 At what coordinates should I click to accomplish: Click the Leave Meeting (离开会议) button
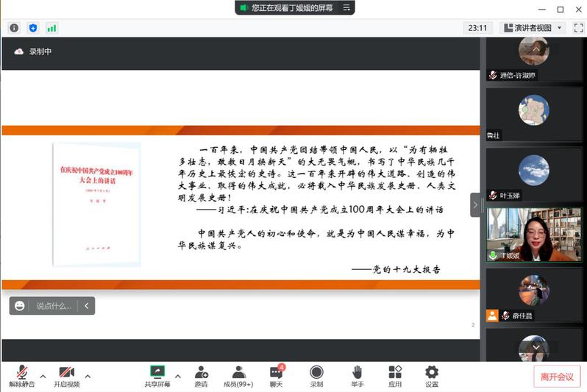pos(557,377)
